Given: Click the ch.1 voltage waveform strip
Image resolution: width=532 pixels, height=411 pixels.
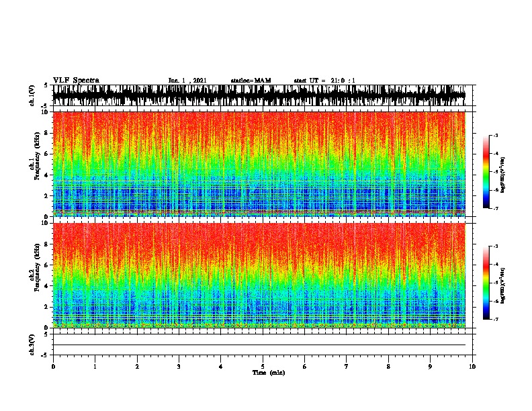Looking at the screenshot, I should pyautogui.click(x=259, y=95).
